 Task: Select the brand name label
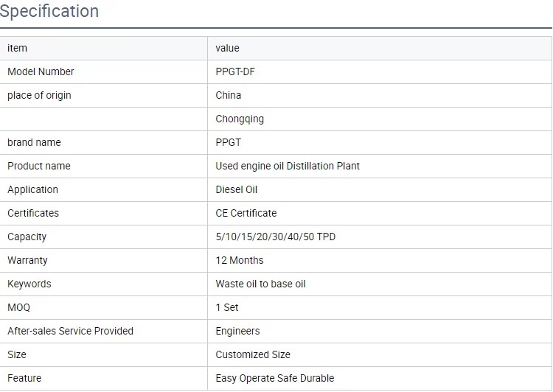[x=34, y=142]
